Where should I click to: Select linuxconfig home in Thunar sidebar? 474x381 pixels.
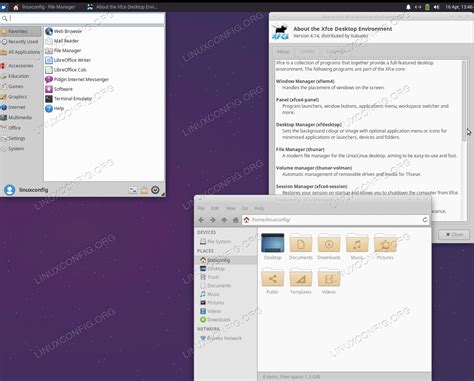point(226,260)
